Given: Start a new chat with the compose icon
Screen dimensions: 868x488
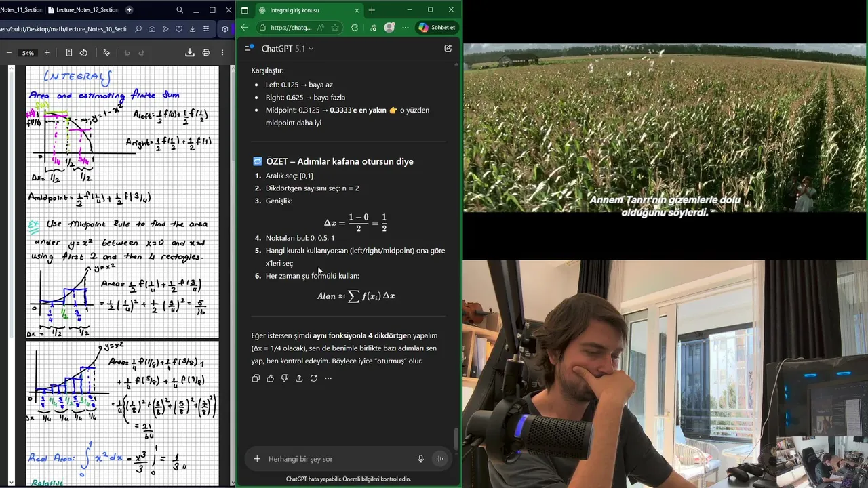Looking at the screenshot, I should [x=448, y=49].
